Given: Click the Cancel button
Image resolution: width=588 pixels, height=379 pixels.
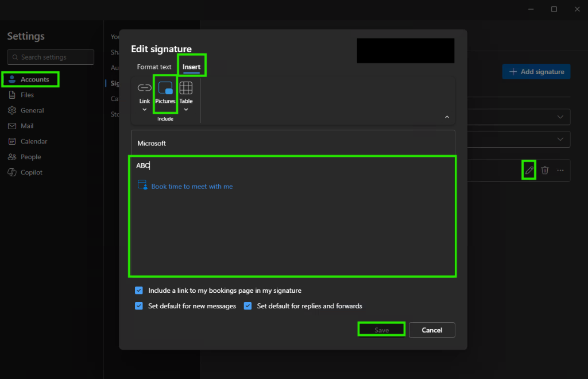Looking at the screenshot, I should pyautogui.click(x=432, y=330).
